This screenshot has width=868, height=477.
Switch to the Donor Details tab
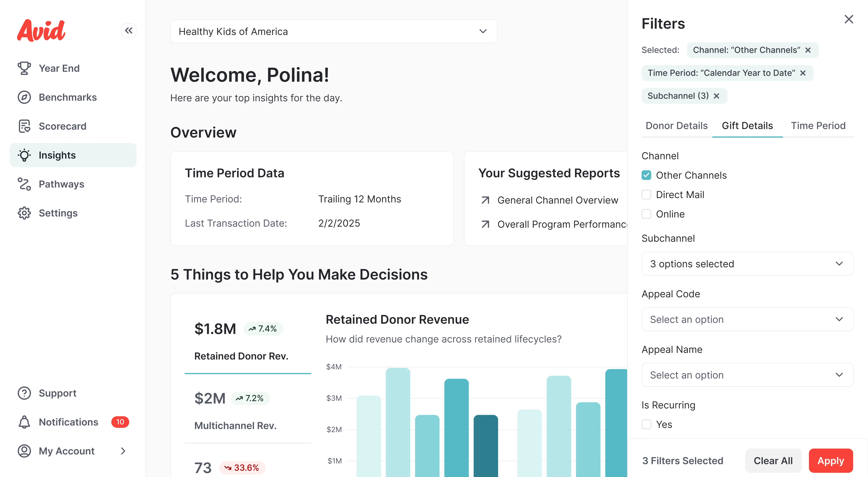click(x=676, y=125)
